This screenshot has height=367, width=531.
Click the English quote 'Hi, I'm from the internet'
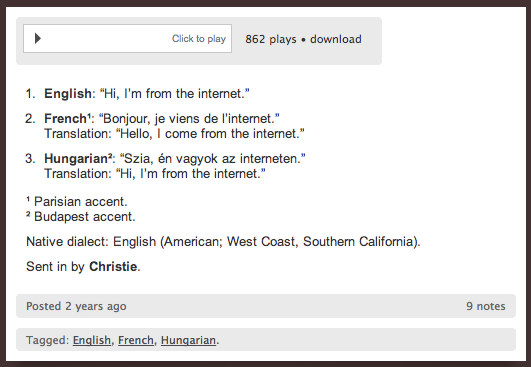click(x=175, y=93)
